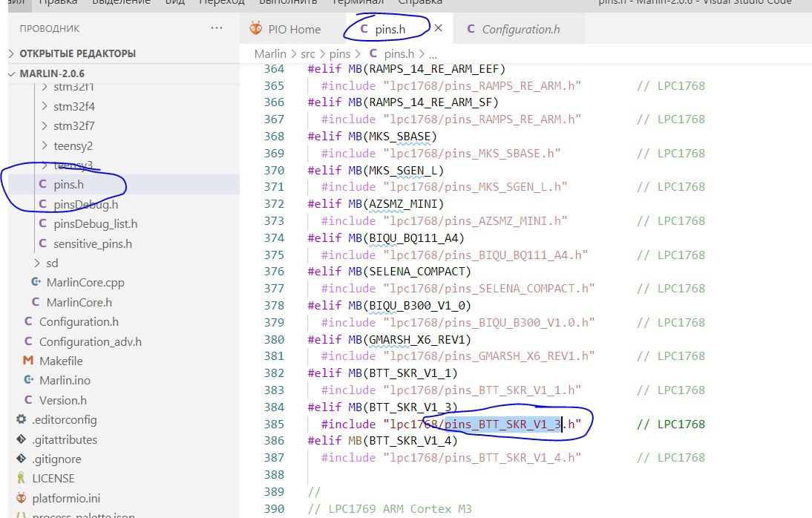812x518 pixels.
Task: Place cursor on BTT_SKR_V1_4 elif line
Action: (383, 441)
